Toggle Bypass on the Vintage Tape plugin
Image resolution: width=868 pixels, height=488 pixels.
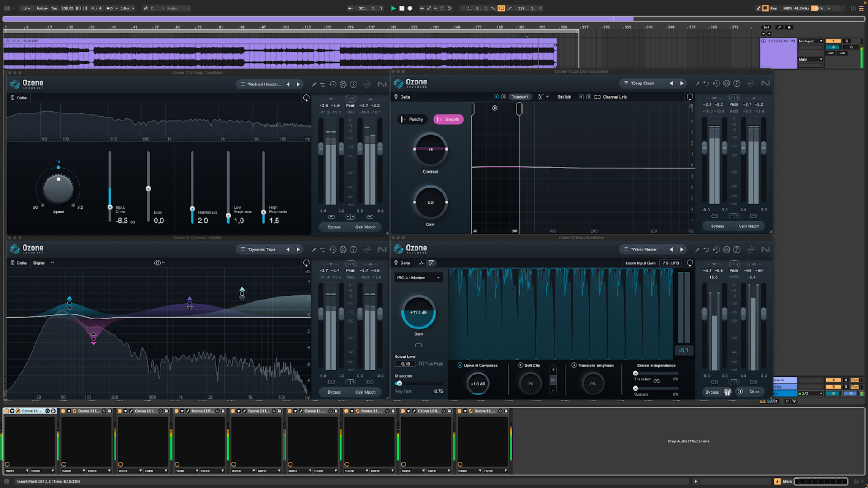pos(334,227)
